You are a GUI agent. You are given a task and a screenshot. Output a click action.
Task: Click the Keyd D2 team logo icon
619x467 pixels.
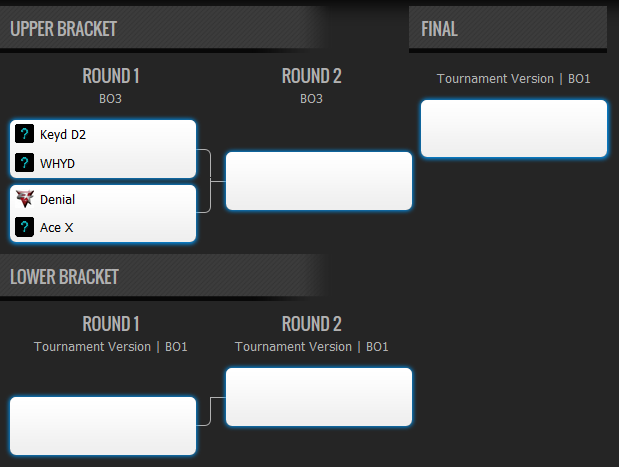pos(24,133)
